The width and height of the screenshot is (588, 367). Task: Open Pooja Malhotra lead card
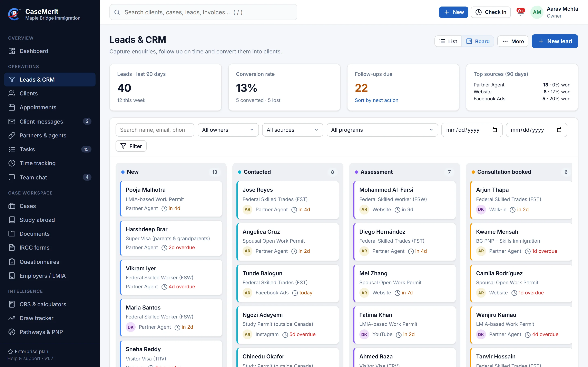171,199
